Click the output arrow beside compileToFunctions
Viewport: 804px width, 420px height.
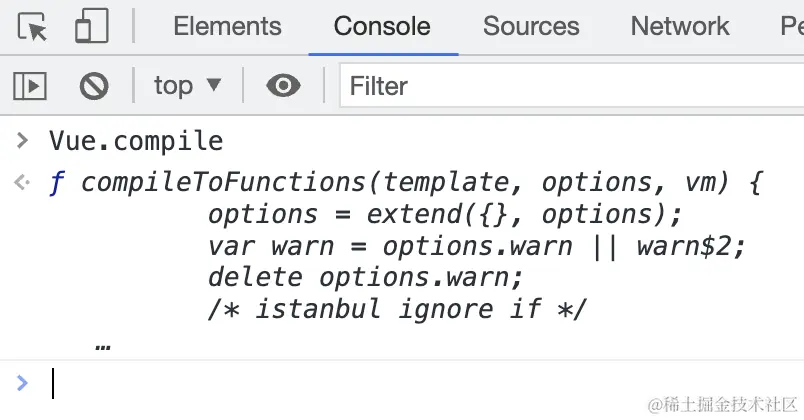22,183
